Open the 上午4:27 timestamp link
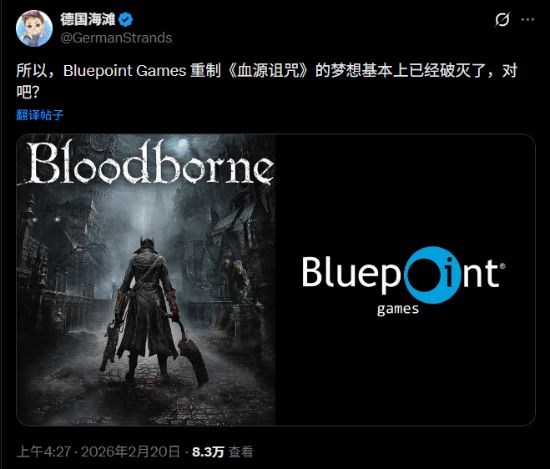The height and width of the screenshot is (469, 550). click(x=44, y=452)
